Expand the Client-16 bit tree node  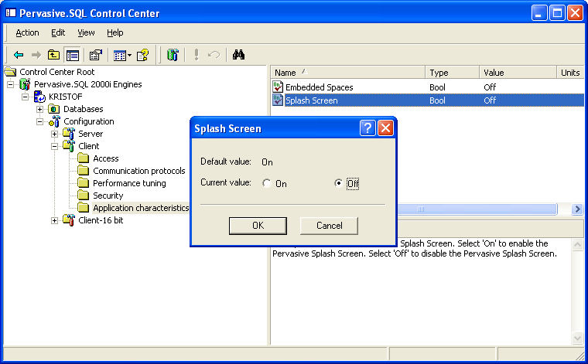point(54,220)
